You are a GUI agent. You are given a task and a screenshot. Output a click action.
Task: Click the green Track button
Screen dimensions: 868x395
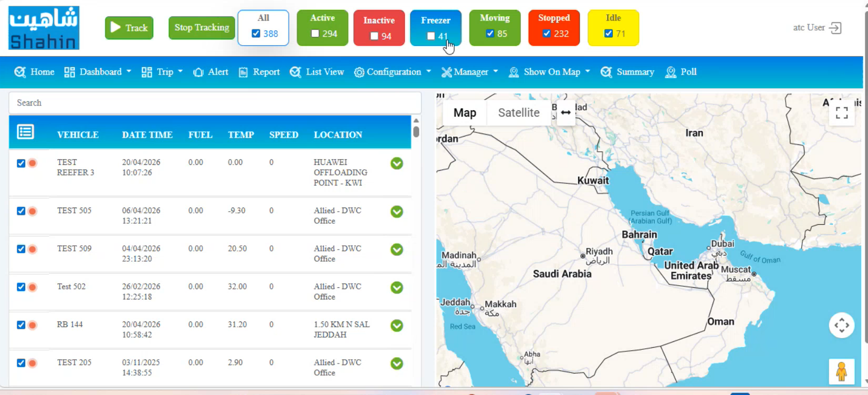coord(129,28)
